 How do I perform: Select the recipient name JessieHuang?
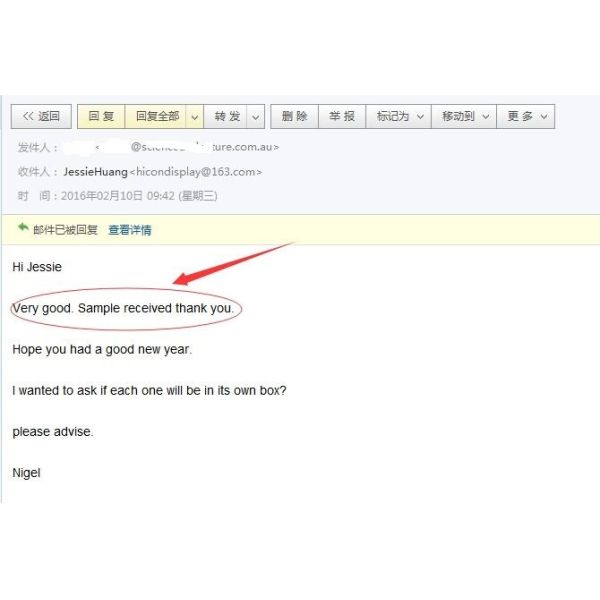coord(96,172)
